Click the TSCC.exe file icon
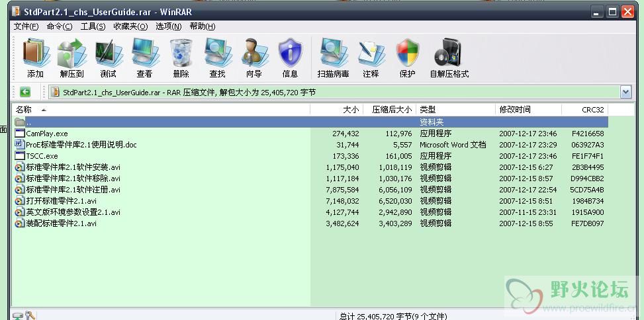Image resolution: width=644 pixels, height=320 pixels. (20, 156)
